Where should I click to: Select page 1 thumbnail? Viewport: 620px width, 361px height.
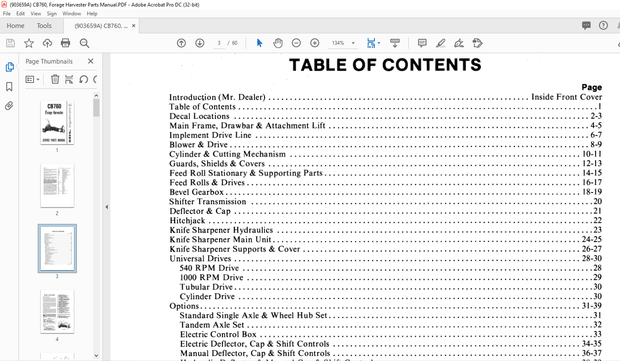[x=57, y=122]
